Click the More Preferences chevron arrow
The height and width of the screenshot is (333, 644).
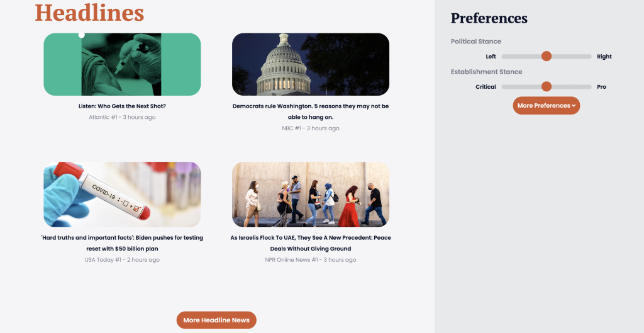574,106
